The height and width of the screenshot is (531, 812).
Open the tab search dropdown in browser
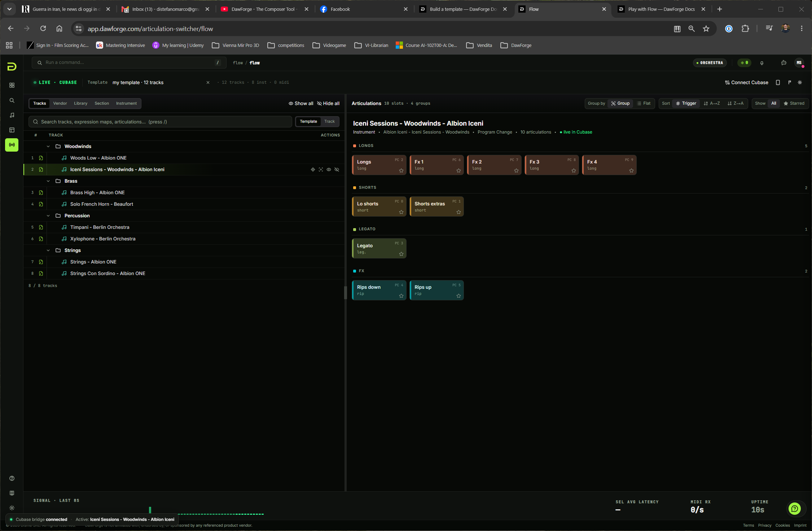tap(9, 9)
